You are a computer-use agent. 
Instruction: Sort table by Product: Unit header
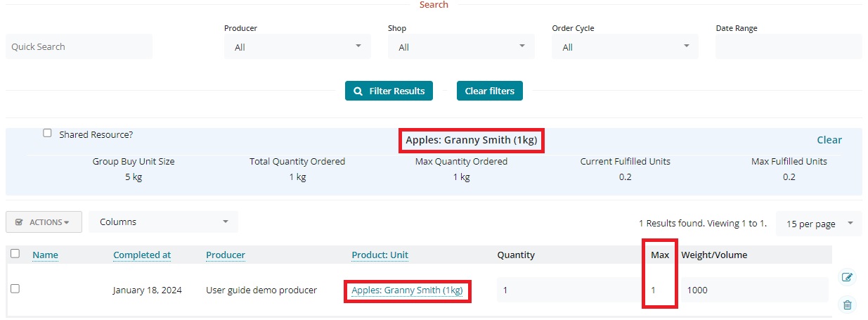pyautogui.click(x=380, y=255)
